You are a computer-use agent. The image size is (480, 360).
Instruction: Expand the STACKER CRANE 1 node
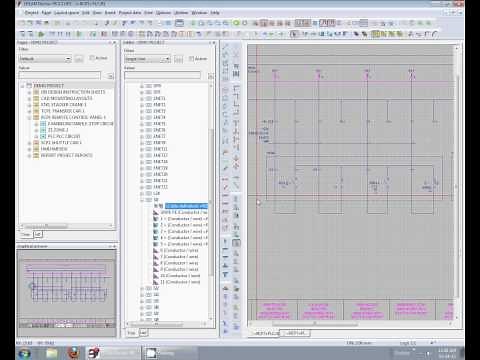point(30,105)
